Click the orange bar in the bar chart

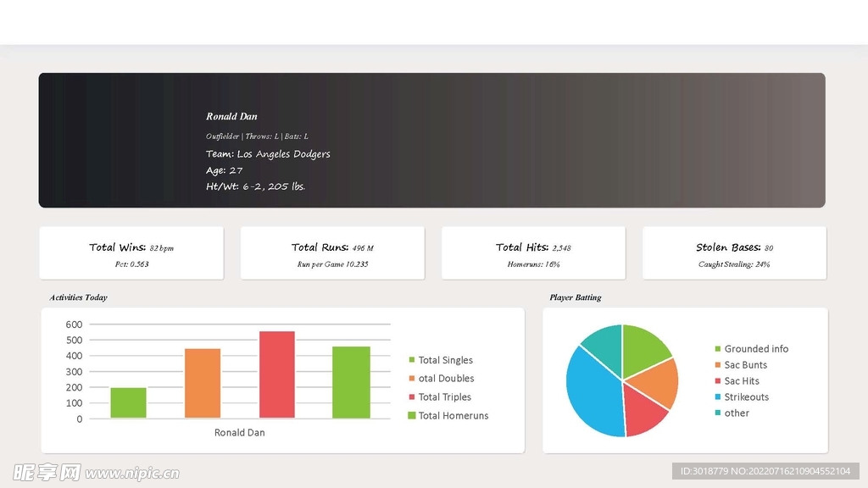(203, 383)
